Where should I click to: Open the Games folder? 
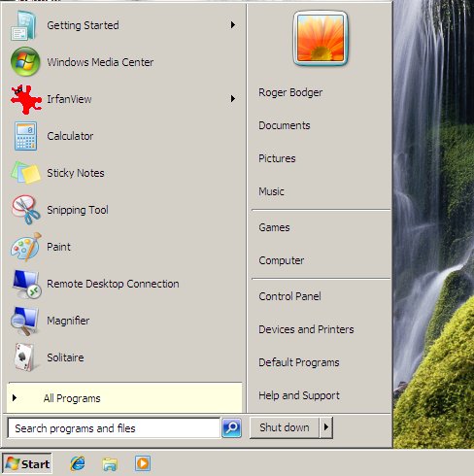pyautogui.click(x=274, y=227)
